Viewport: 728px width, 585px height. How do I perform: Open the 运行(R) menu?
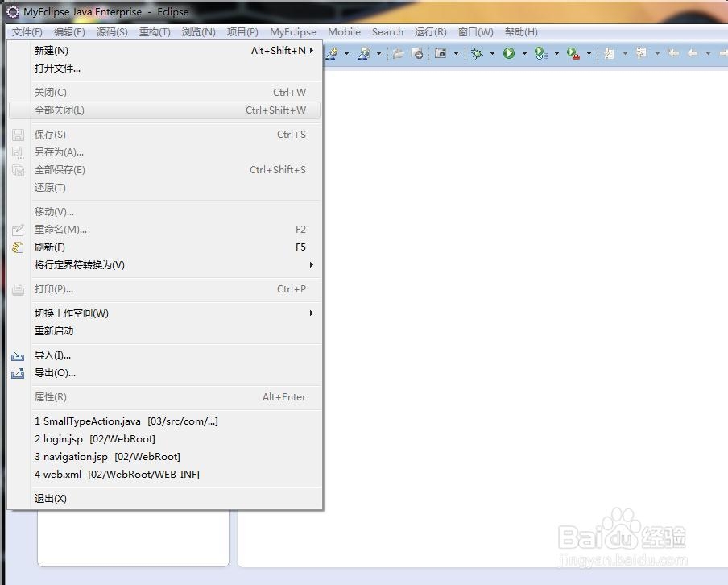tap(430, 32)
